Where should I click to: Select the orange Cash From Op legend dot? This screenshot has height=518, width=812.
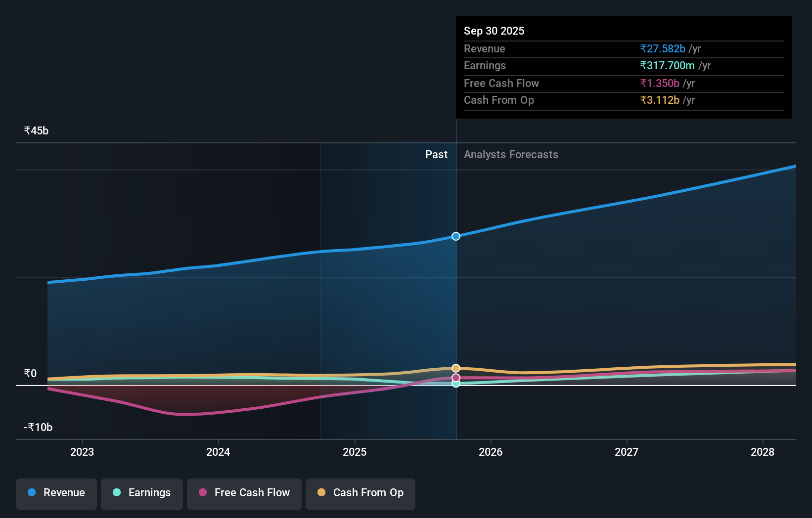(321, 492)
